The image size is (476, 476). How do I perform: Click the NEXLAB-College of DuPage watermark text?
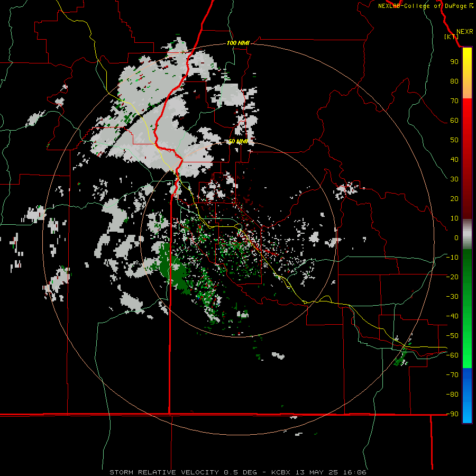pos(425,6)
